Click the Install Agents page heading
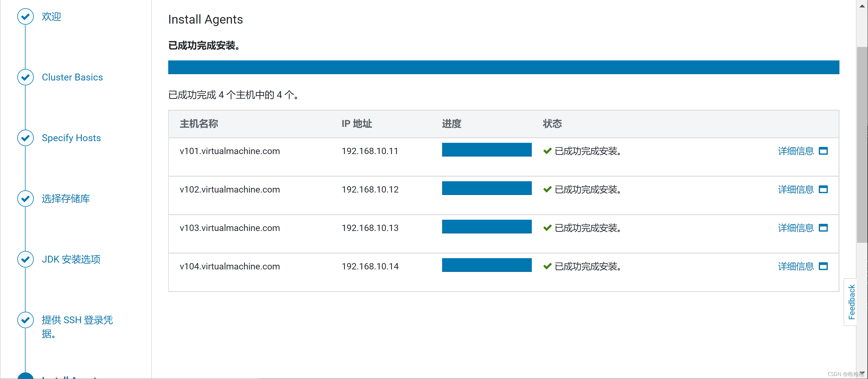This screenshot has height=379, width=868. click(206, 19)
